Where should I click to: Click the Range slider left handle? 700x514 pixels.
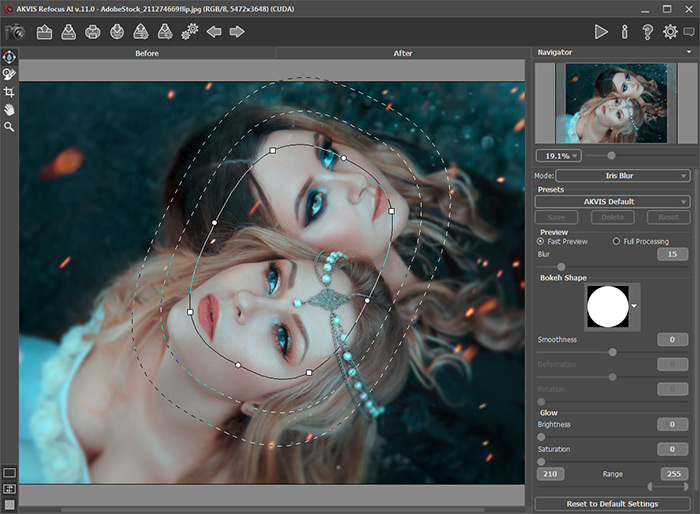pos(650,486)
